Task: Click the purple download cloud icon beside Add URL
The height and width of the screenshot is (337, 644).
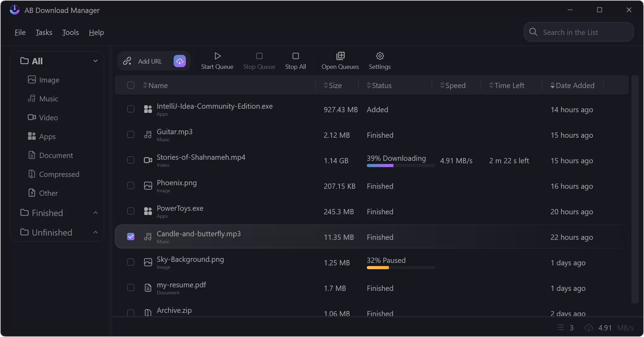Action: (x=180, y=61)
